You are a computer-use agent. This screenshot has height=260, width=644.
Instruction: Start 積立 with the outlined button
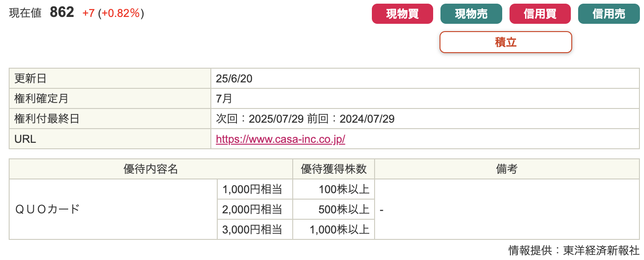tap(506, 42)
